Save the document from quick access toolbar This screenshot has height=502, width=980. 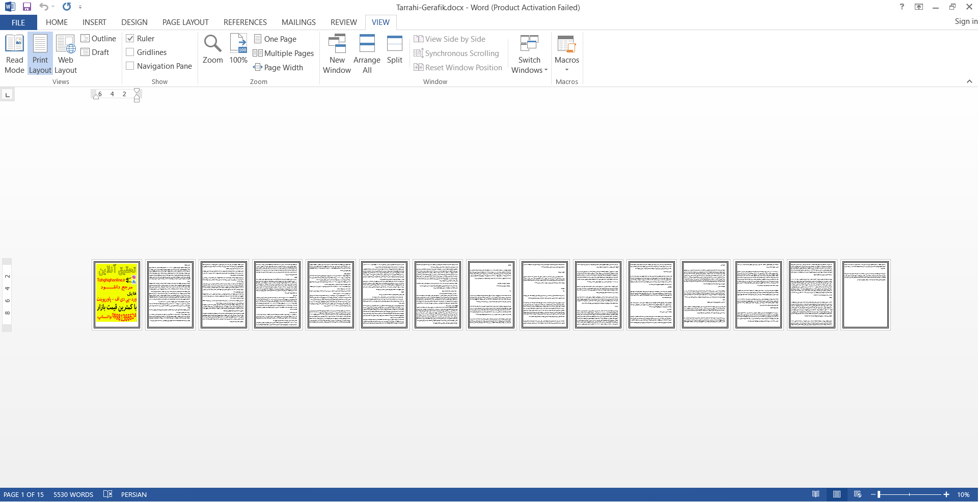[x=27, y=7]
